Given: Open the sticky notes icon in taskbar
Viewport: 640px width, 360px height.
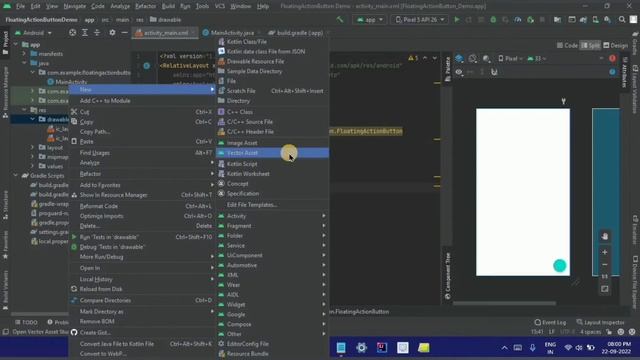Looking at the screenshot, I should coord(424,348).
